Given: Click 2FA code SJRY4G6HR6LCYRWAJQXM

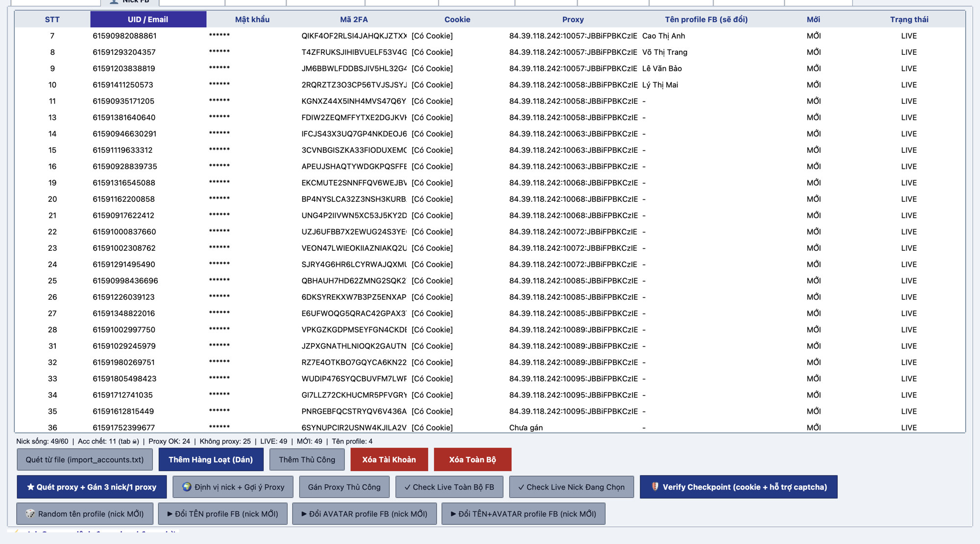Looking at the screenshot, I should click(x=354, y=264).
